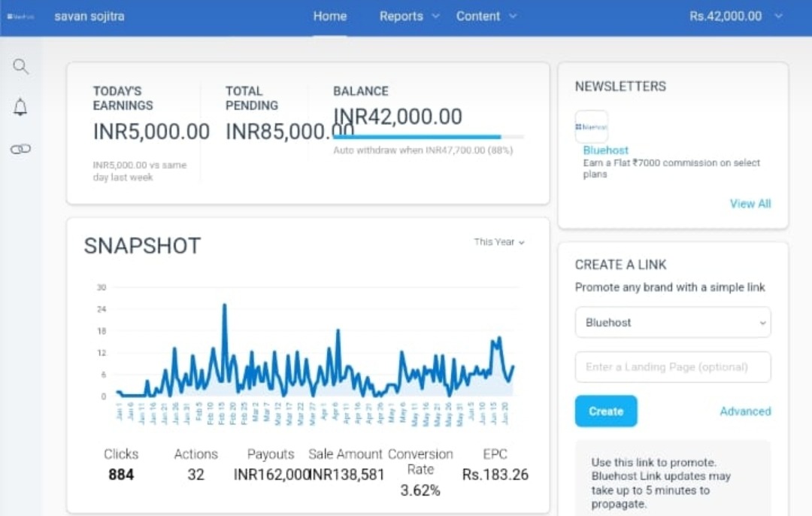This screenshot has width=812, height=516.
Task: Click the Bluehost newsletter thumbnail logo
Action: pyautogui.click(x=591, y=127)
